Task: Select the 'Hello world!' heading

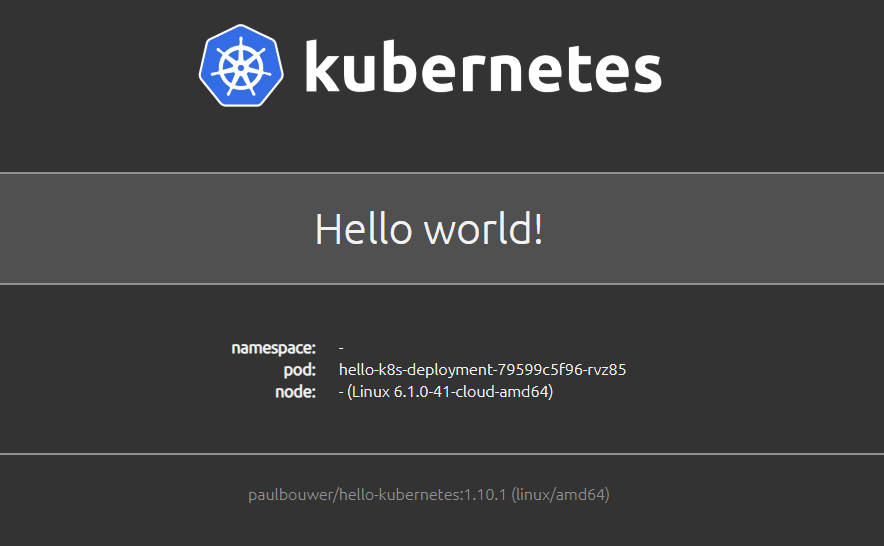Action: (429, 228)
